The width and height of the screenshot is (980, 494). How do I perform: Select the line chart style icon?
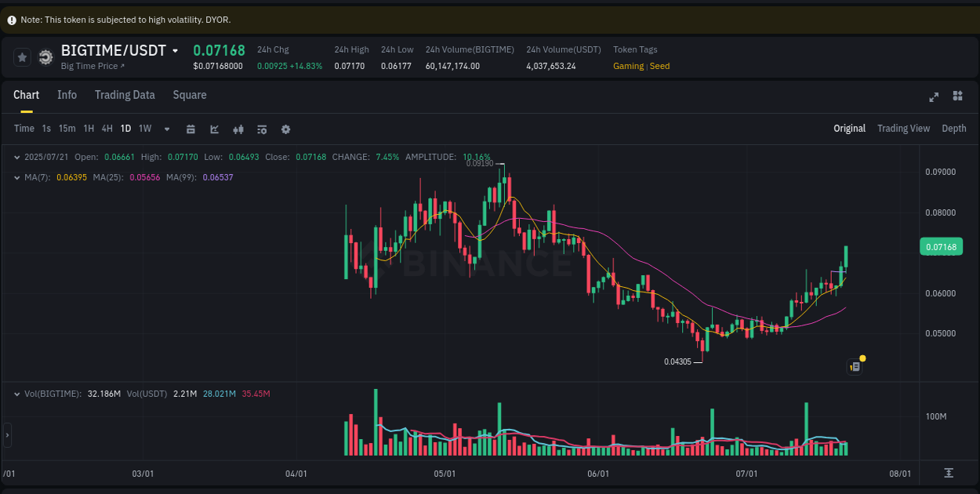click(x=214, y=129)
